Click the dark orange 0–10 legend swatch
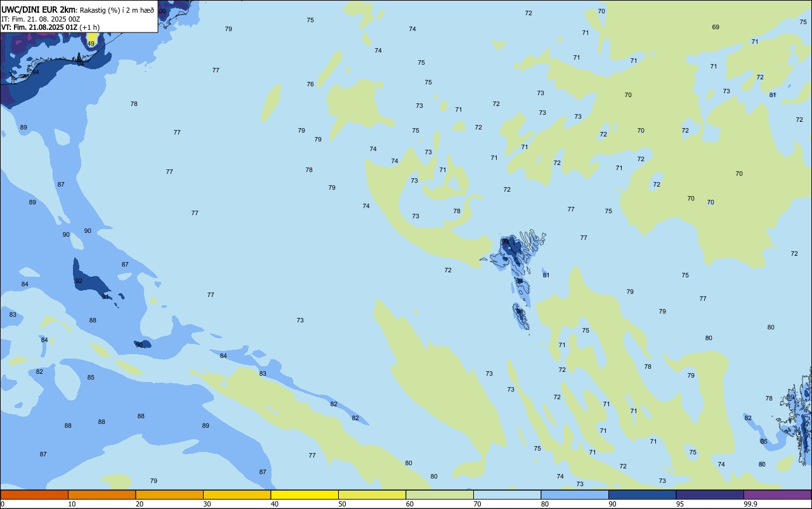Screen dimensions: 812x509 (34, 494)
